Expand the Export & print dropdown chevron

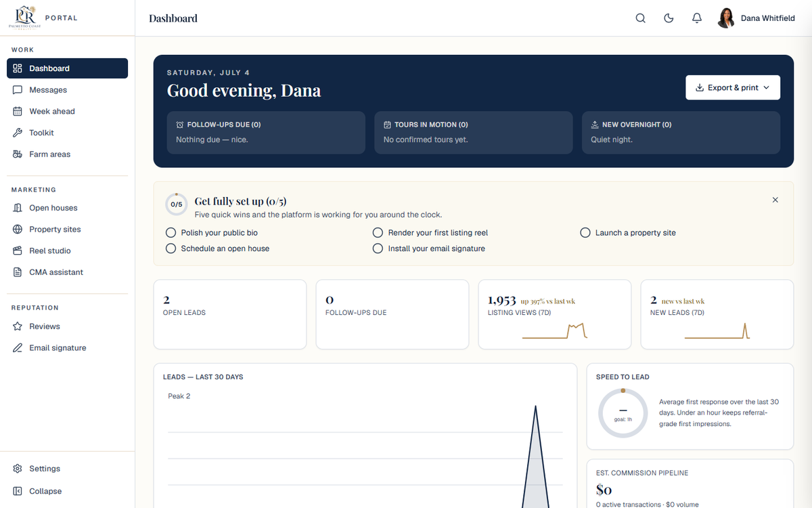click(x=767, y=87)
